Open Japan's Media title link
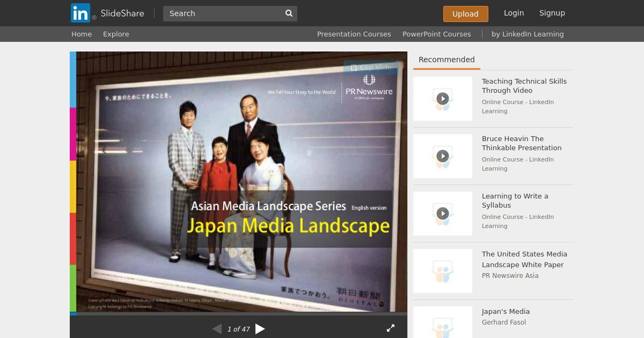The height and width of the screenshot is (338, 644). 506,311
